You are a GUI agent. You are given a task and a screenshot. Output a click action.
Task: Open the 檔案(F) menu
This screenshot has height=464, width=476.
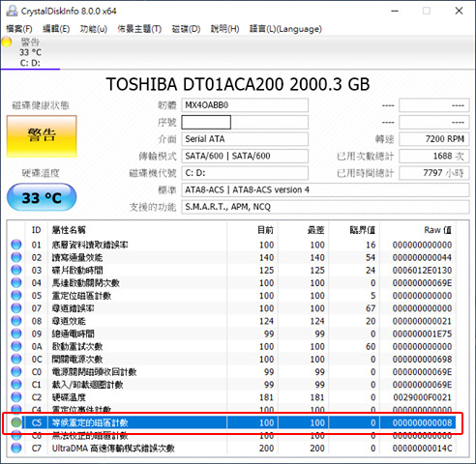pyautogui.click(x=19, y=29)
